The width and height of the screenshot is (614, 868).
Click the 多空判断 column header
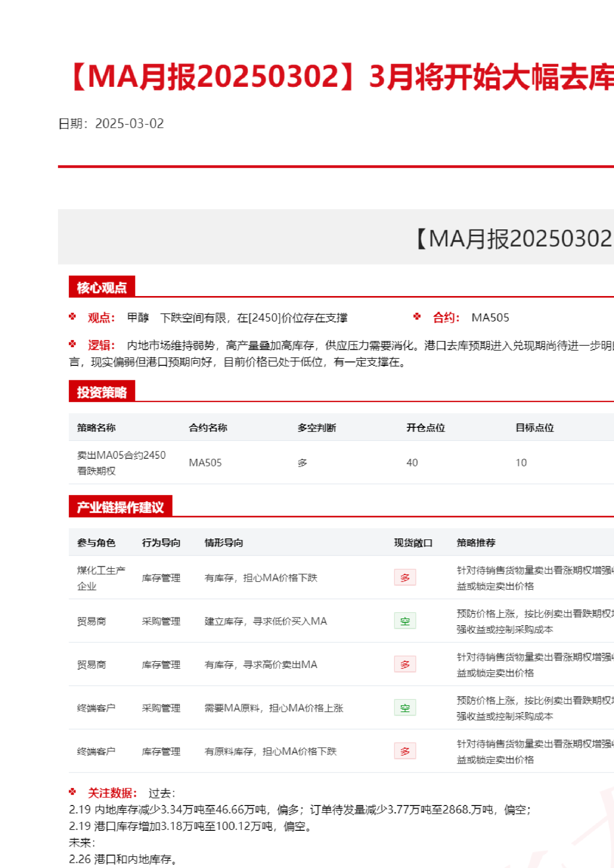click(317, 428)
